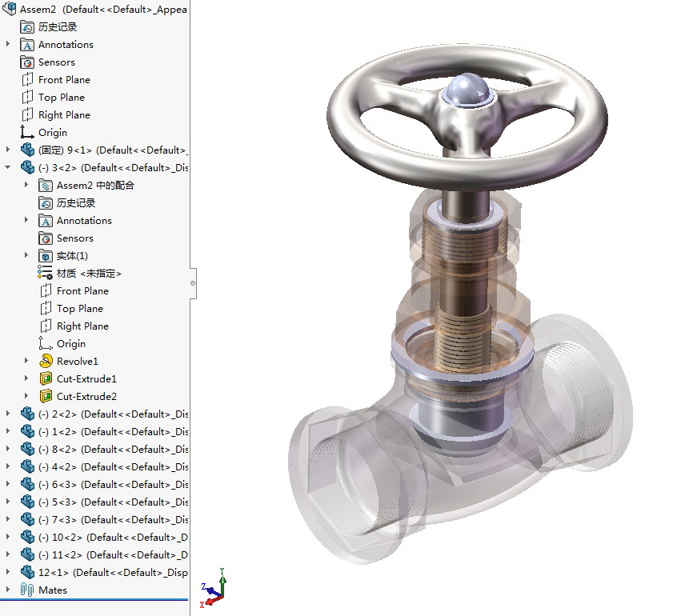Click the 材质 material icon
This screenshot has height=616, width=697.
click(46, 274)
